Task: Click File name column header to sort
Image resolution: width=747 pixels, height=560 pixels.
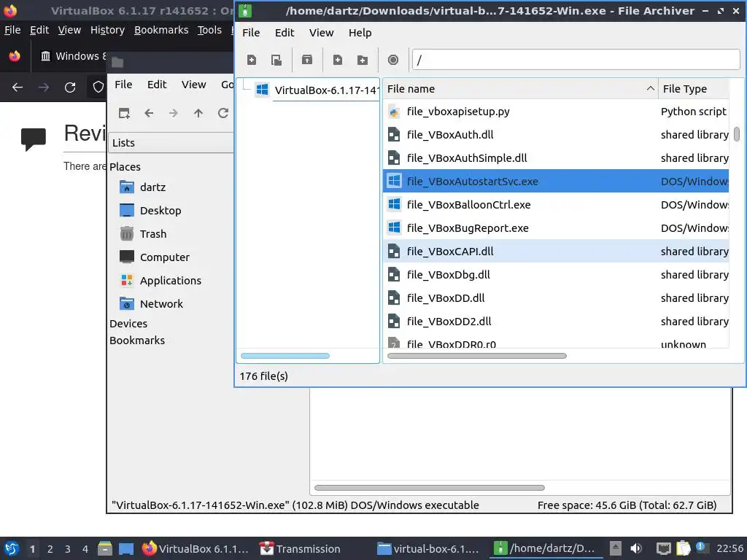Action: [520, 88]
